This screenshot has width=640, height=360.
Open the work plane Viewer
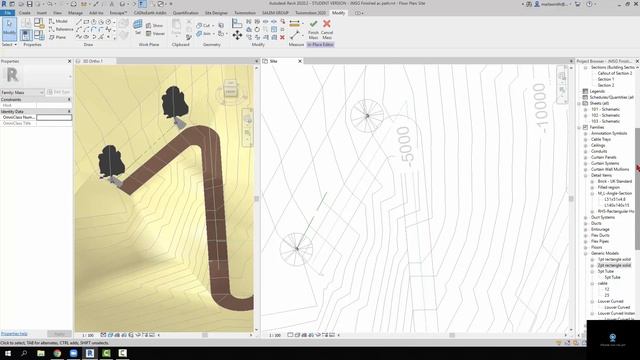coord(156,33)
